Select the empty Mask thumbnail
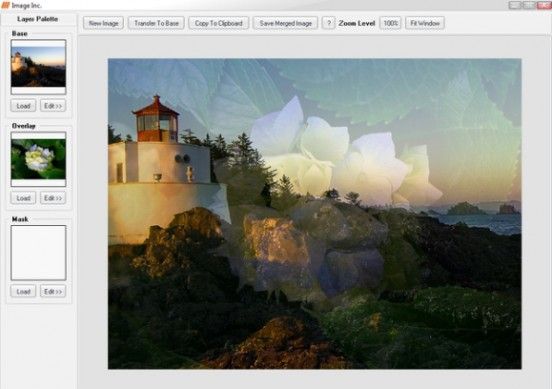This screenshot has width=552, height=389. [38, 253]
